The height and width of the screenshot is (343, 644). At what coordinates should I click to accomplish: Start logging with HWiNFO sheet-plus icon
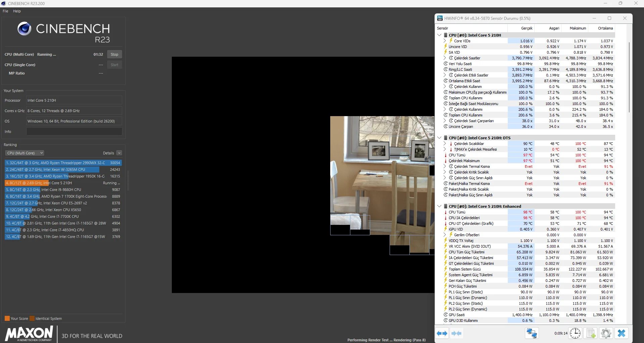click(590, 333)
